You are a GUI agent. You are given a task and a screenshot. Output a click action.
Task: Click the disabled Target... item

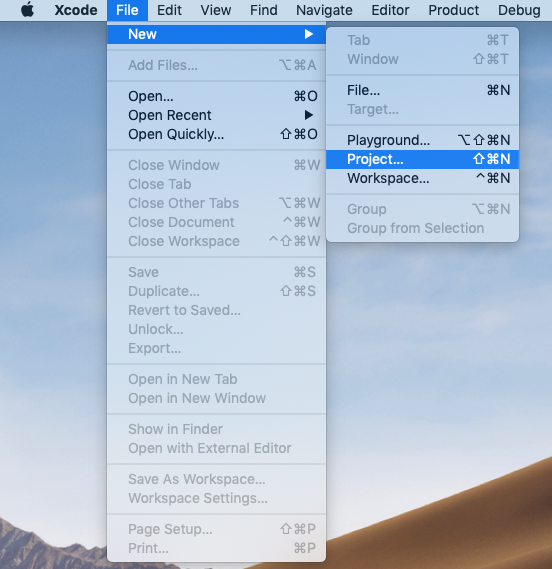[422, 109]
